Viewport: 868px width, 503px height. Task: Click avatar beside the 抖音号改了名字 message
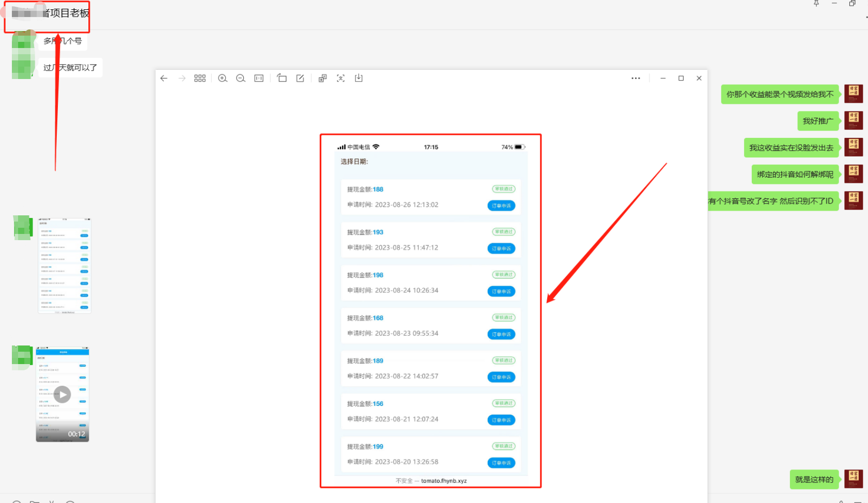[x=854, y=201]
